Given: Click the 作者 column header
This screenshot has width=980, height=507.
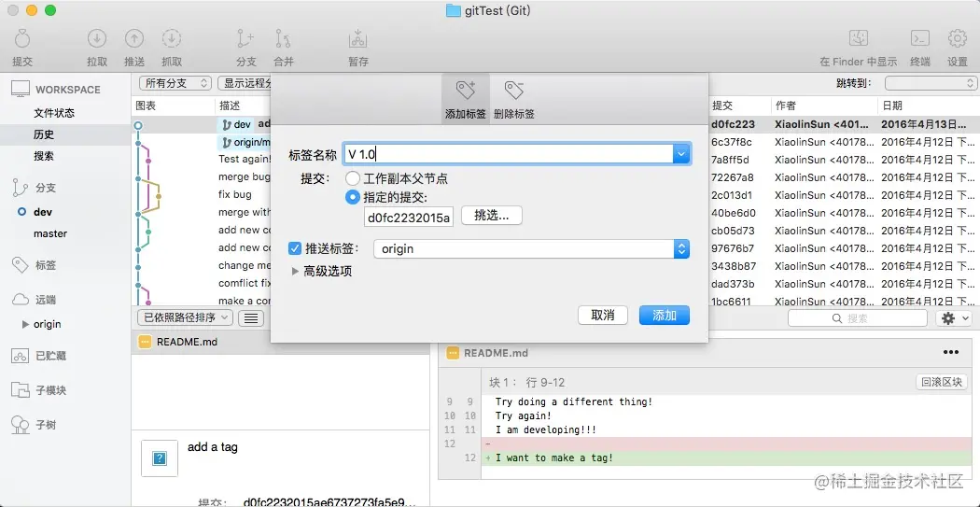Looking at the screenshot, I should [786, 106].
